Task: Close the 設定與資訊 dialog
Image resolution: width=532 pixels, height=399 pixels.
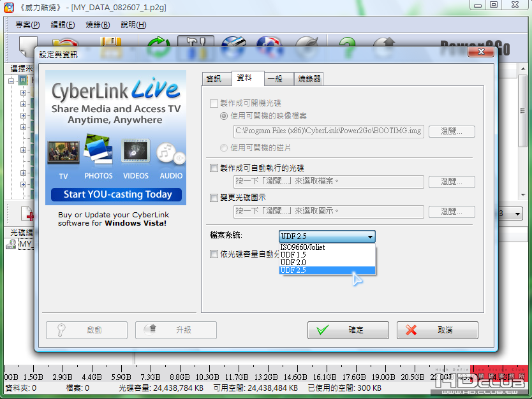Action: (x=481, y=52)
